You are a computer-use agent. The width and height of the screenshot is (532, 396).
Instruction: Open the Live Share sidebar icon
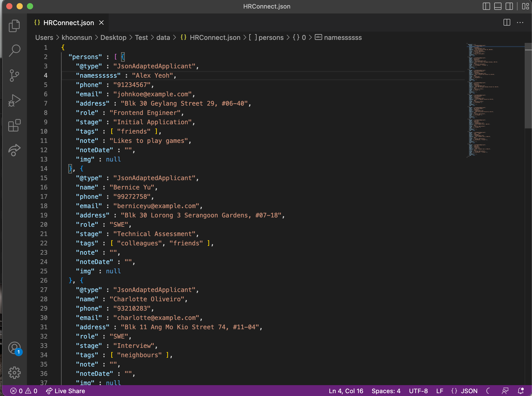click(14, 150)
